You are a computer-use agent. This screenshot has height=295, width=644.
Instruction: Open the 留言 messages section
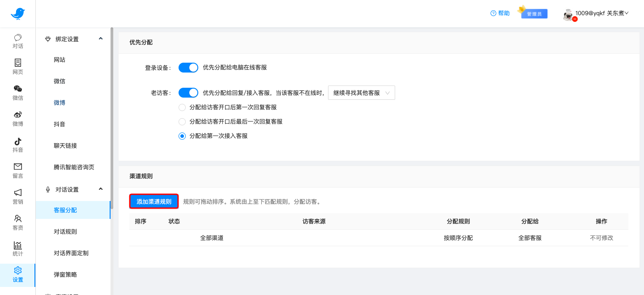click(17, 171)
